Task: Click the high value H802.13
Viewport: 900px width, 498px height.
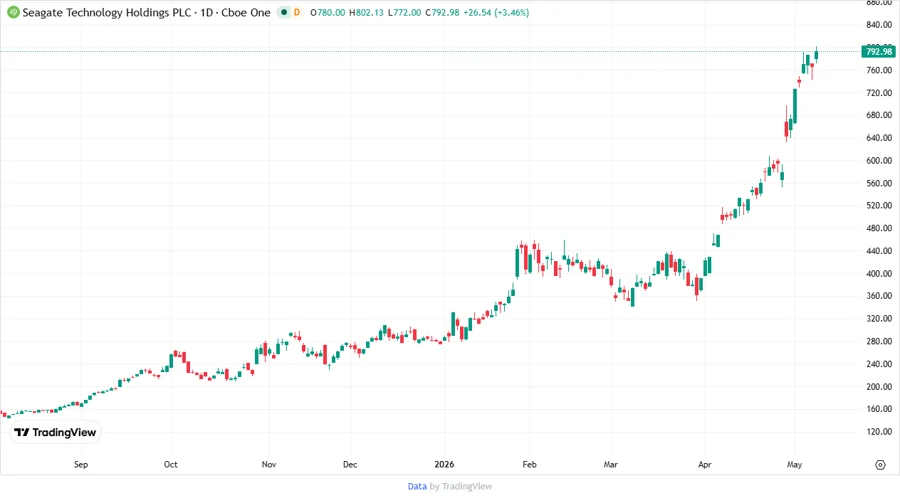Action: coord(366,13)
